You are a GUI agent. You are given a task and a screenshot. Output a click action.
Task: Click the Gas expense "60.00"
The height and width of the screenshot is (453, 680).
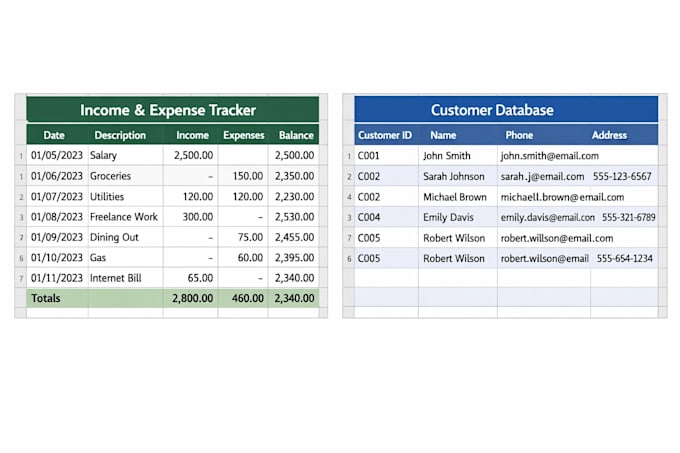tap(250, 257)
